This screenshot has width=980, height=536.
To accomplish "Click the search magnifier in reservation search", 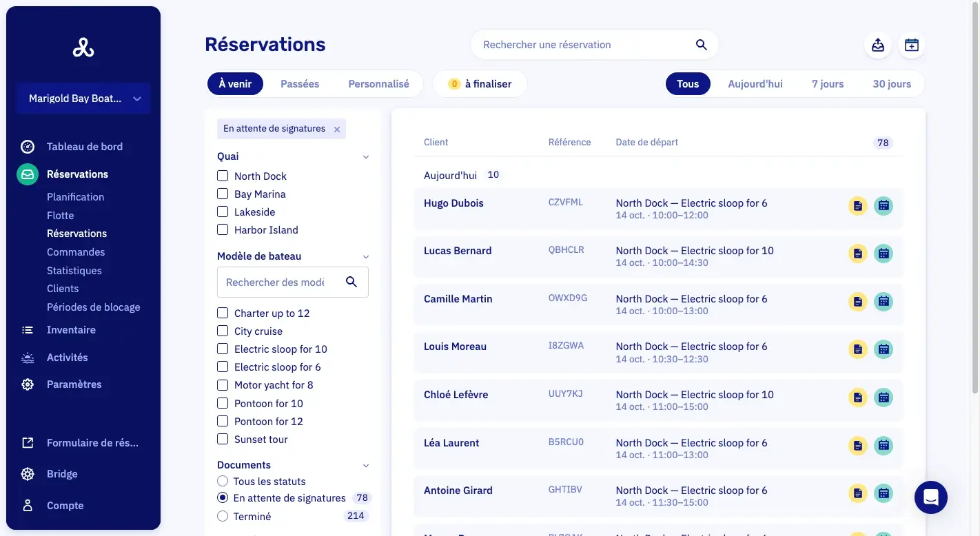I will [x=701, y=45].
